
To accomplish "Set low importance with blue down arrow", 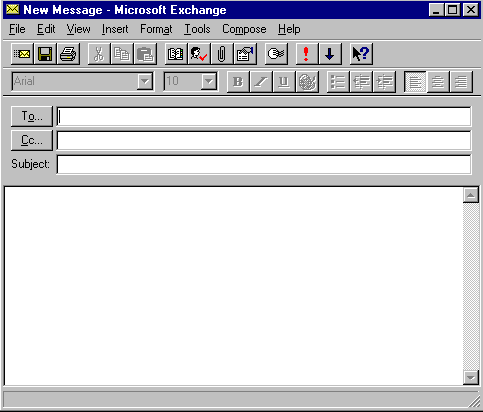I will coord(330,54).
